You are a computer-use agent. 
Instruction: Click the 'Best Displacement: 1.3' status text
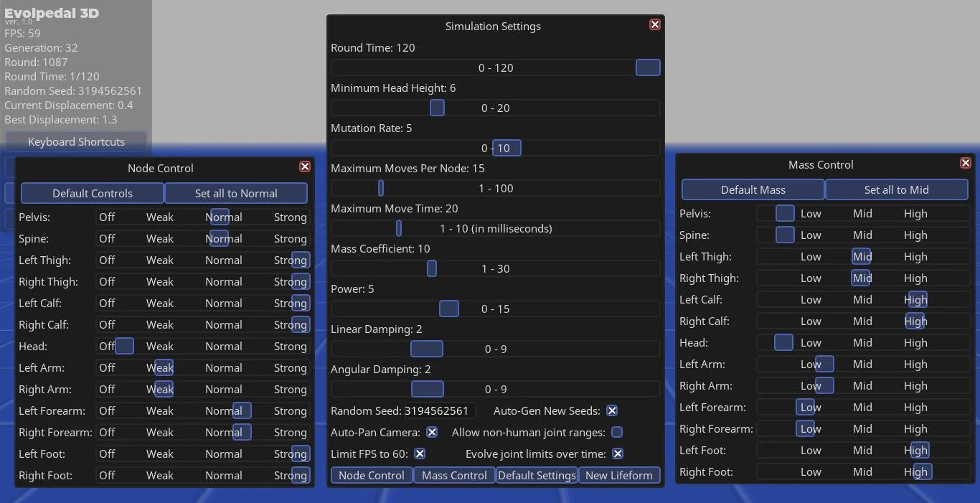point(61,119)
